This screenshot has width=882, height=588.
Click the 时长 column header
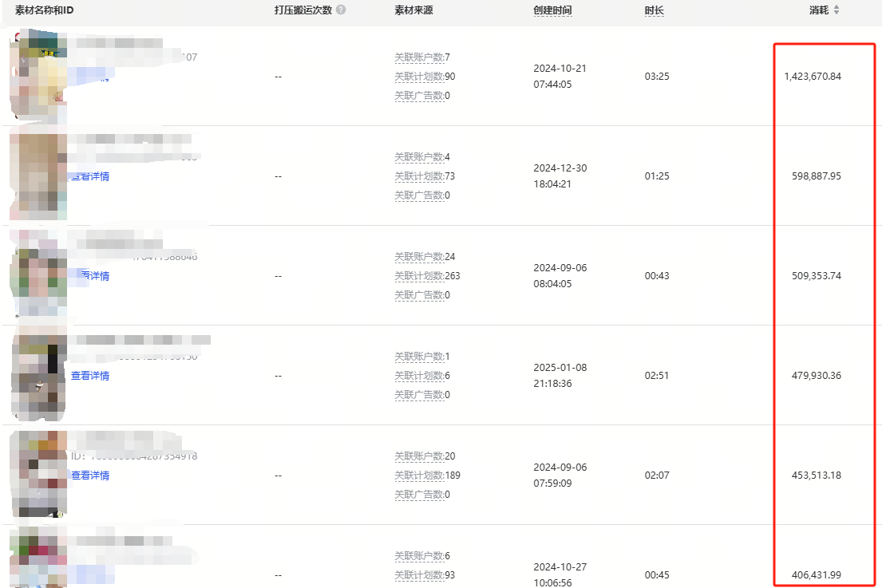tap(654, 10)
